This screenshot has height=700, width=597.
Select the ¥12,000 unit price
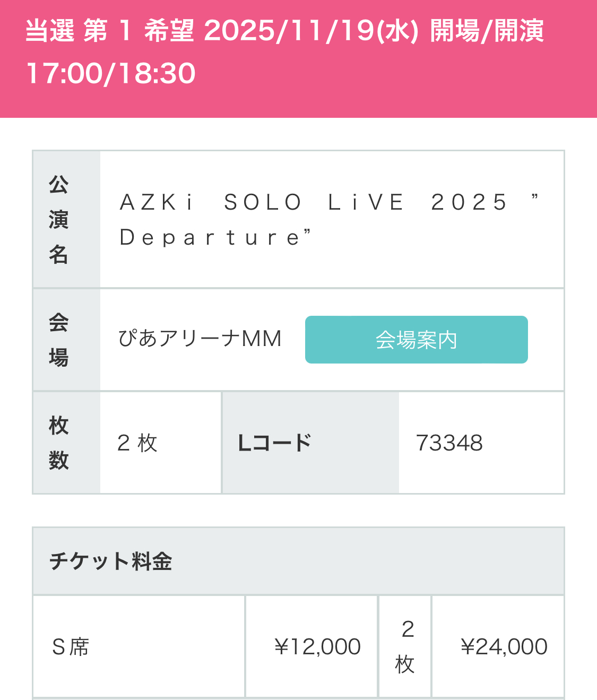click(x=317, y=646)
